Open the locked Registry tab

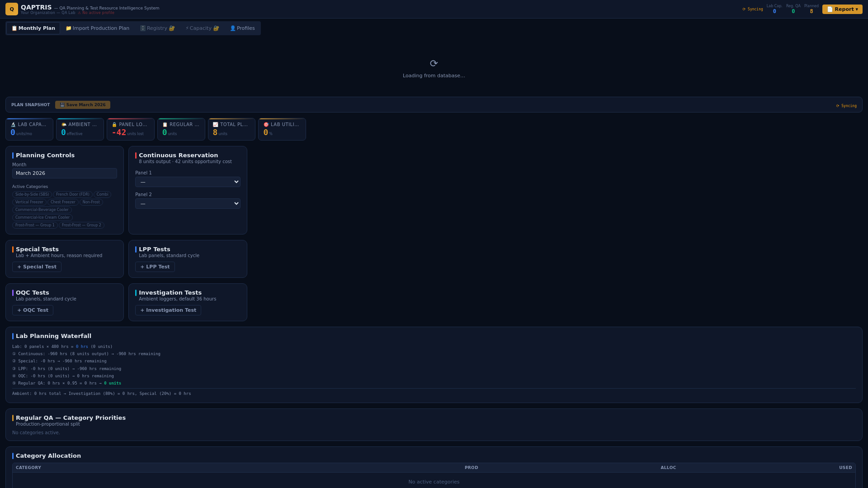(x=157, y=28)
